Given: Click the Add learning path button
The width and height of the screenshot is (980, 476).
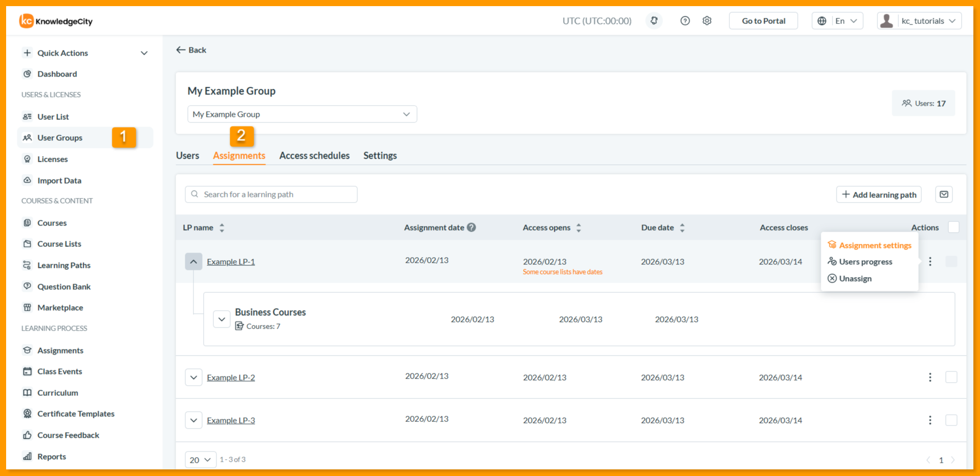Looking at the screenshot, I should point(879,194).
